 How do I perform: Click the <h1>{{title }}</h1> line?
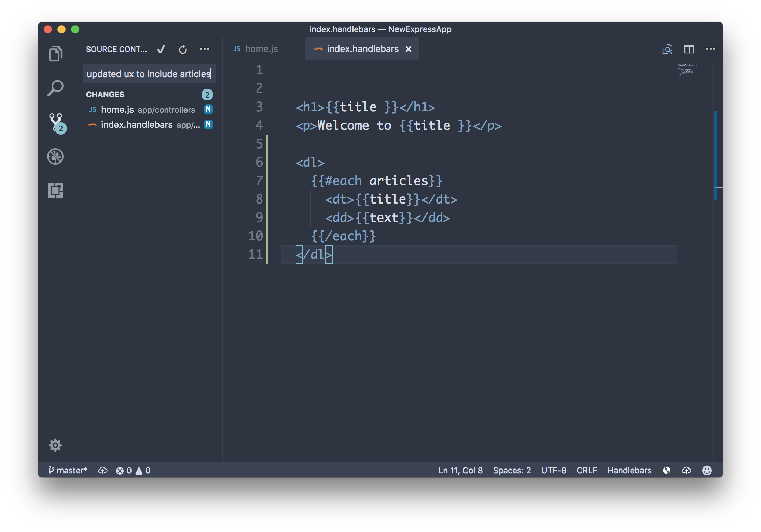tap(365, 107)
